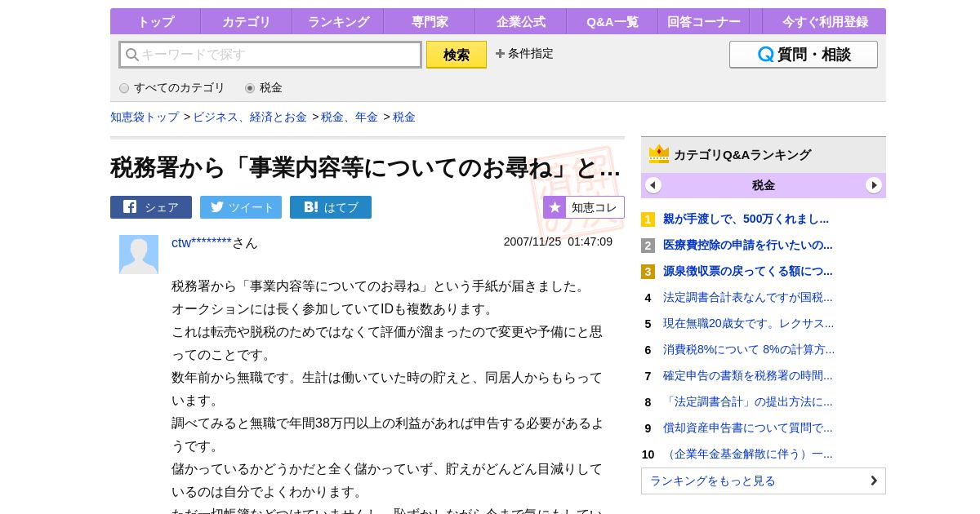The height and width of the screenshot is (514, 980).
Task: Open 今すぐ利用登録 tab
Action: pyautogui.click(x=825, y=22)
